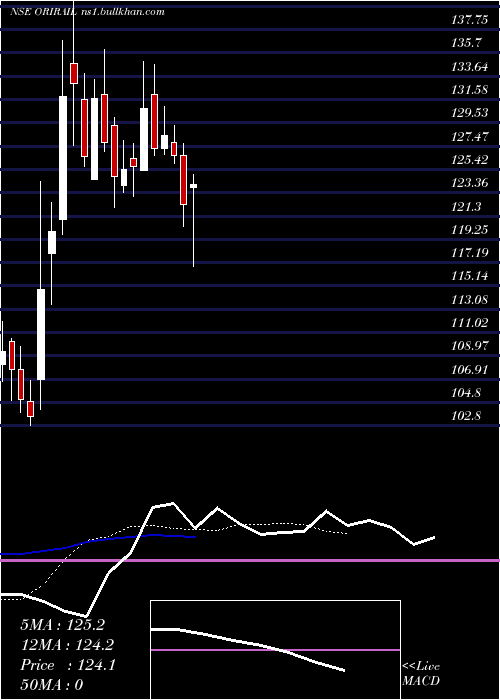Select the 129.53 price axis label
The width and height of the screenshot is (500, 700).
(470, 112)
